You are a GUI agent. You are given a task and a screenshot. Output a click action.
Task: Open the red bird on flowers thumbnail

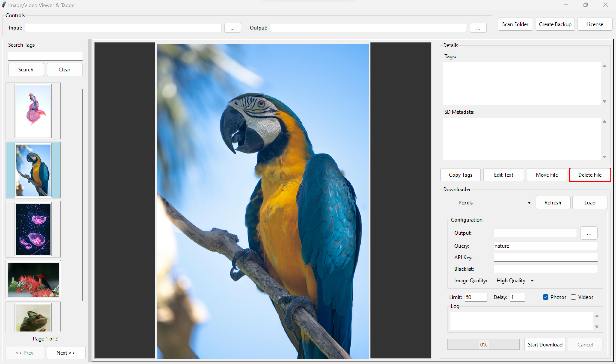click(33, 279)
